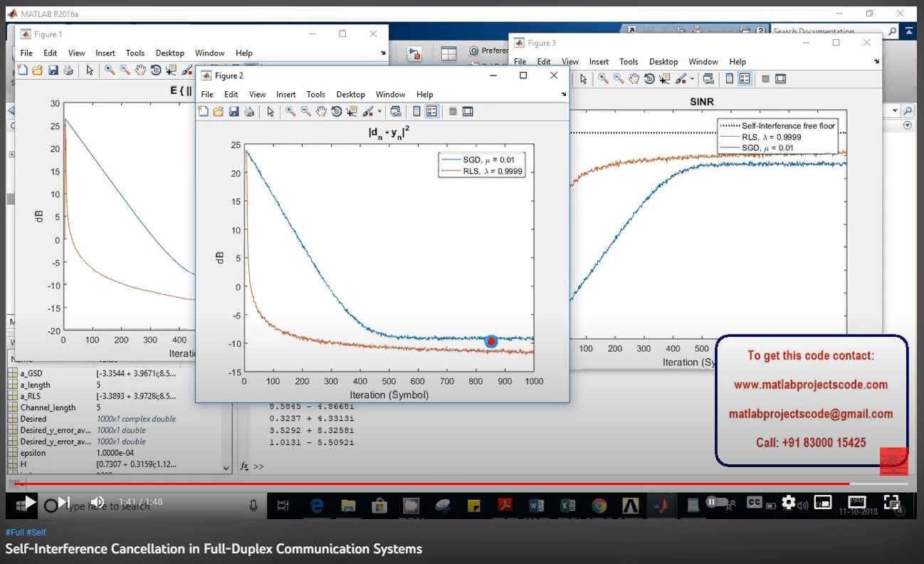Select the Pan hand tool in Figure 2
Viewport: 924px width, 564px height.
point(321,112)
